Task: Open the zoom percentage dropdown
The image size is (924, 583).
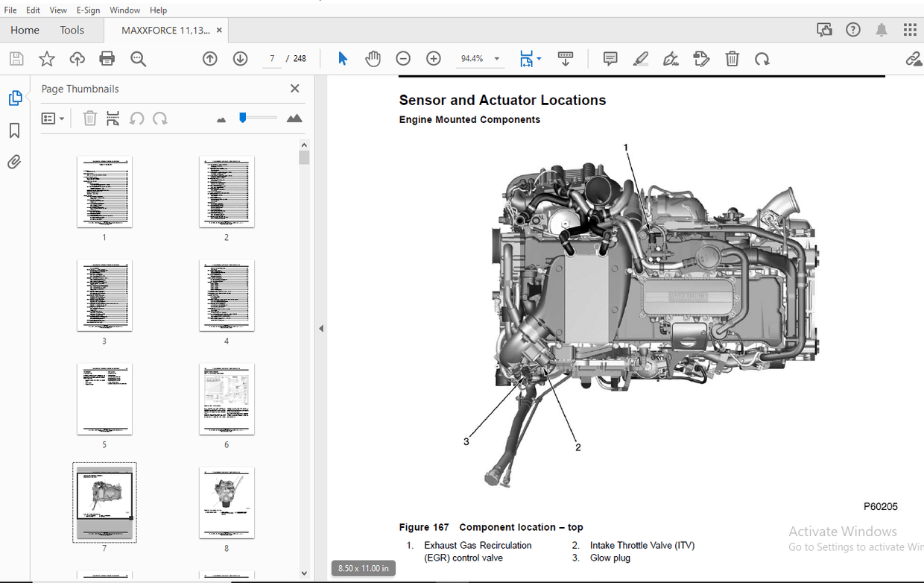Action: pyautogui.click(x=496, y=58)
